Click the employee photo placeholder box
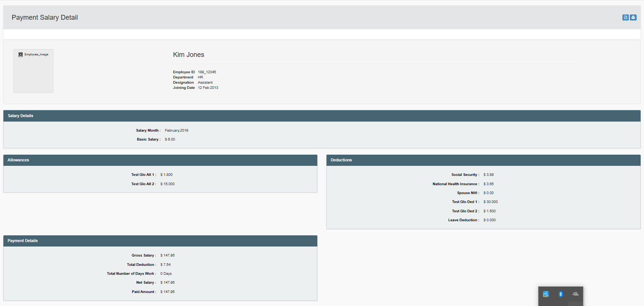 pyautogui.click(x=33, y=74)
